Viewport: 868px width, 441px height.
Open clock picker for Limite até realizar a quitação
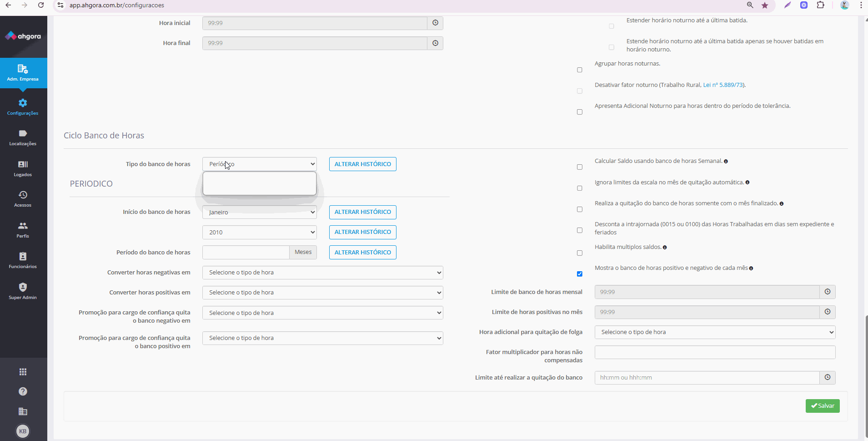828,377
